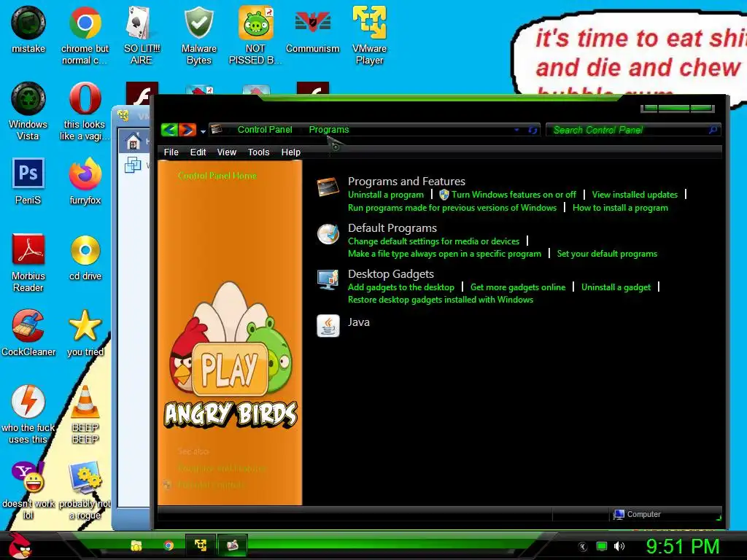
Task: Click 'Uninstall a gadget' link
Action: (x=616, y=287)
